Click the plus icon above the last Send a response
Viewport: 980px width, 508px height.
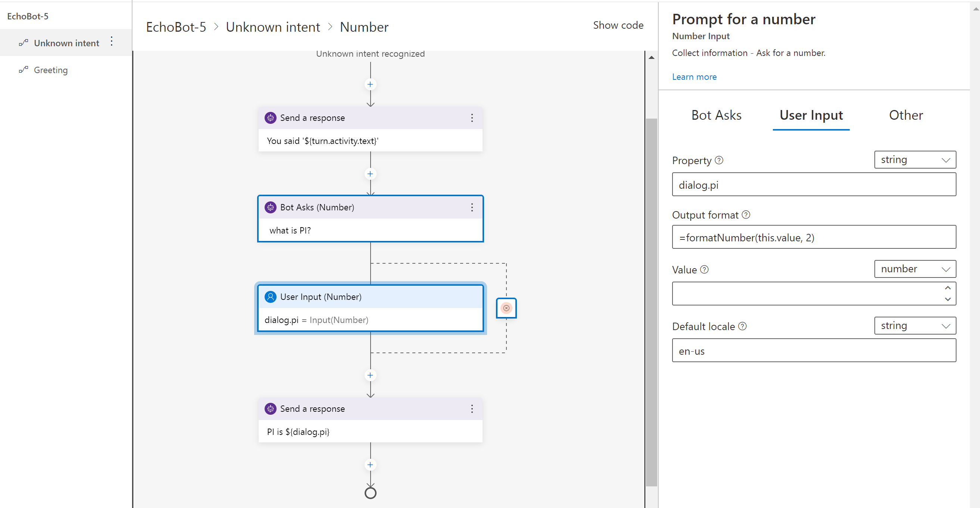click(370, 375)
